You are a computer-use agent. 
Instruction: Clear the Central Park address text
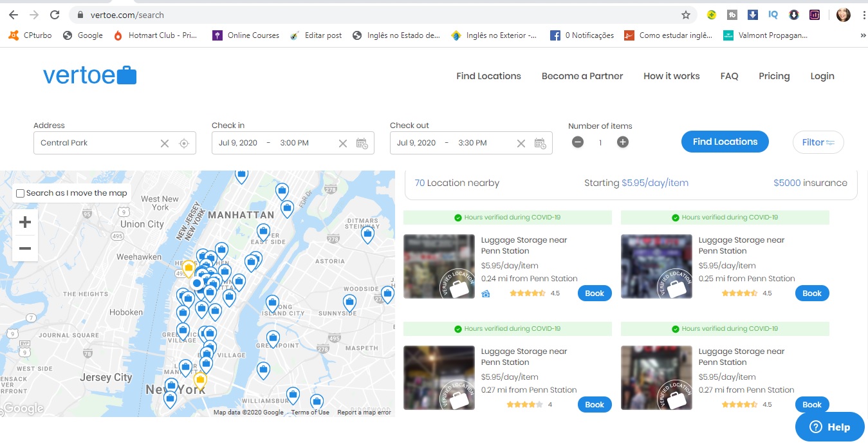pyautogui.click(x=165, y=143)
